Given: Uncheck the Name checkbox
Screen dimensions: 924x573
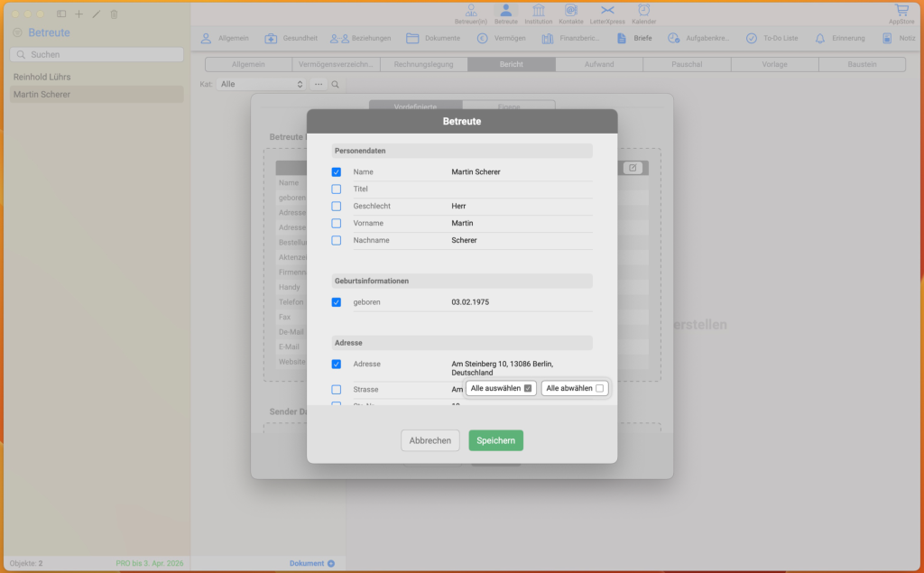Looking at the screenshot, I should 337,172.
